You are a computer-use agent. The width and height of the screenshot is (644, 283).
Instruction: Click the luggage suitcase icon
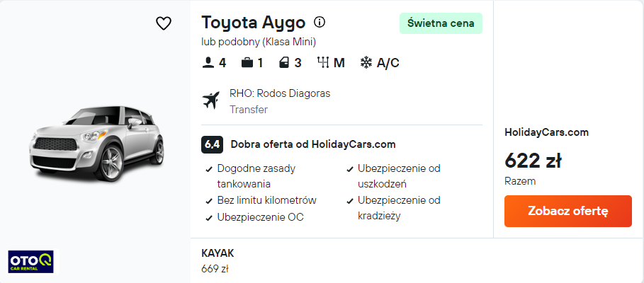tap(247, 63)
